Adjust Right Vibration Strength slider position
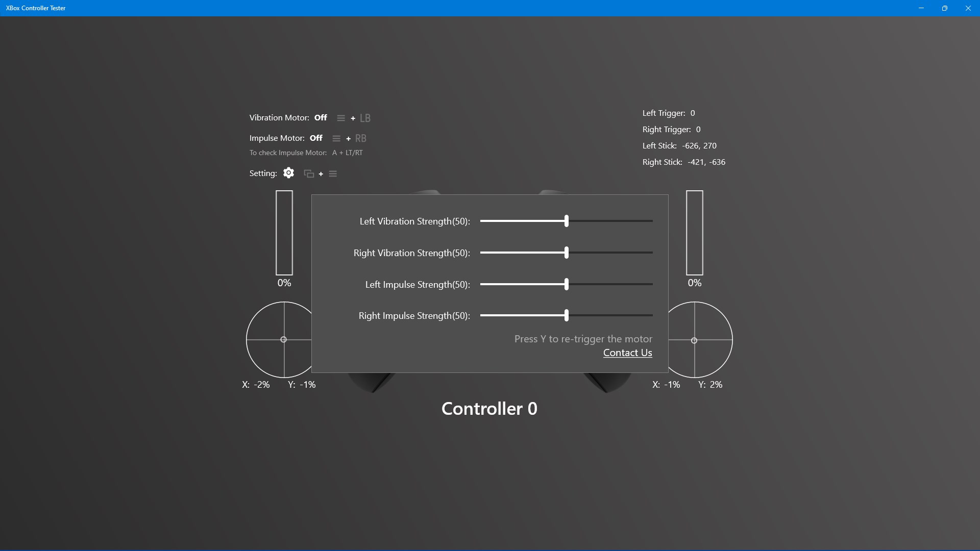The image size is (980, 551). pyautogui.click(x=566, y=253)
